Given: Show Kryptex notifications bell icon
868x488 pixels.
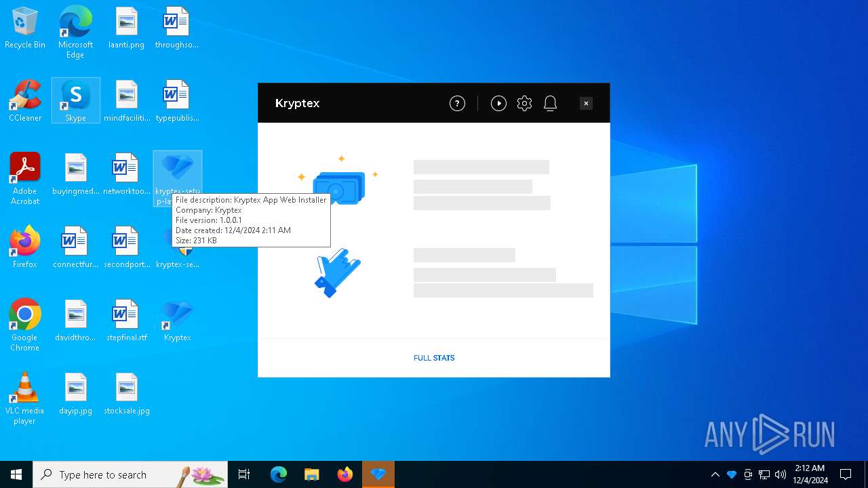Looking at the screenshot, I should click(x=550, y=103).
